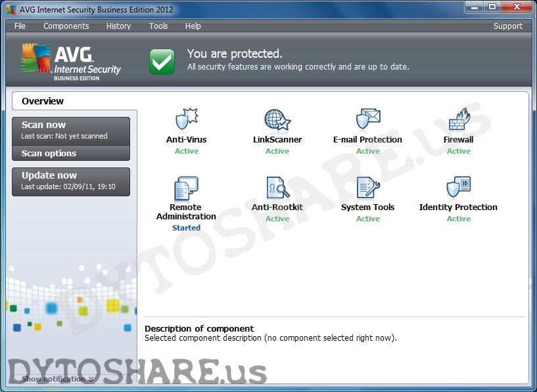Image resolution: width=537 pixels, height=392 pixels.
Task: Click the Support link in menu bar
Action: point(508,26)
